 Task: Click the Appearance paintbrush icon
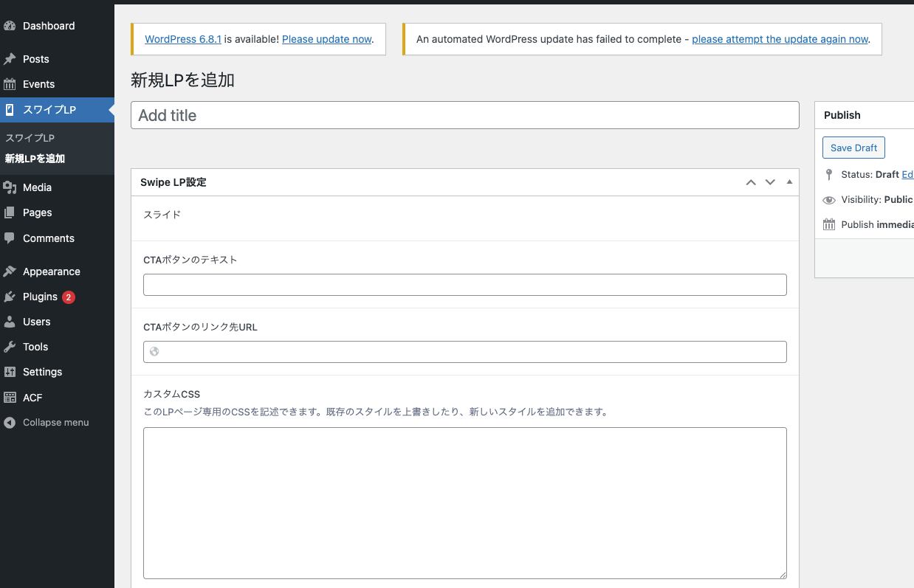(x=10, y=271)
